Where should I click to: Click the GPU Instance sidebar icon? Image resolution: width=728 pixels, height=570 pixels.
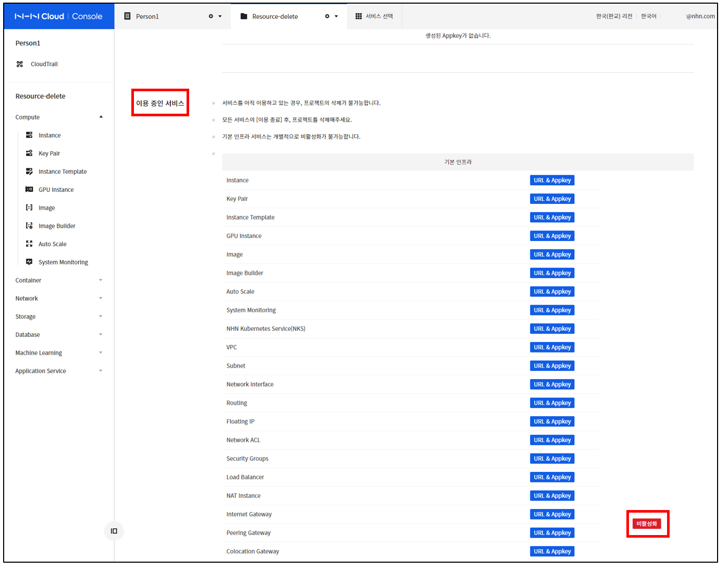pos(29,190)
